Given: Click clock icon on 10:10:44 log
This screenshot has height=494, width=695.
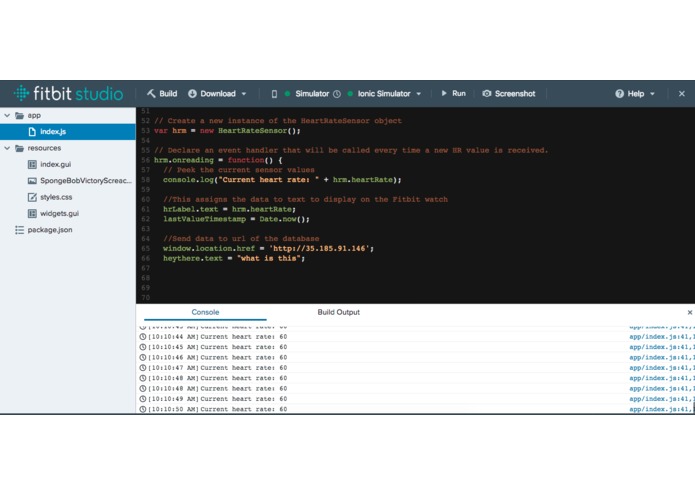Looking at the screenshot, I should pos(143,337).
